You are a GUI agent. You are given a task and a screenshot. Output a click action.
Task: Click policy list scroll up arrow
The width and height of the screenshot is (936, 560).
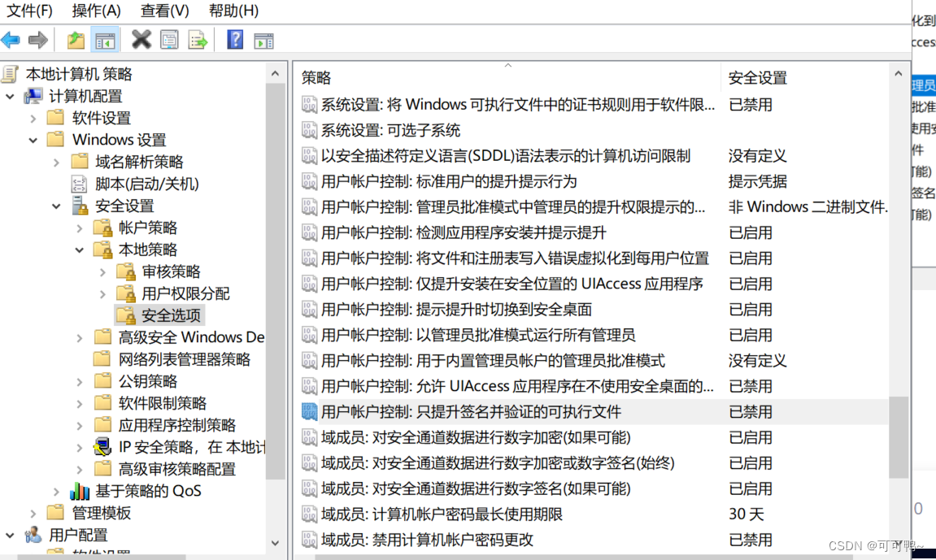point(899,74)
